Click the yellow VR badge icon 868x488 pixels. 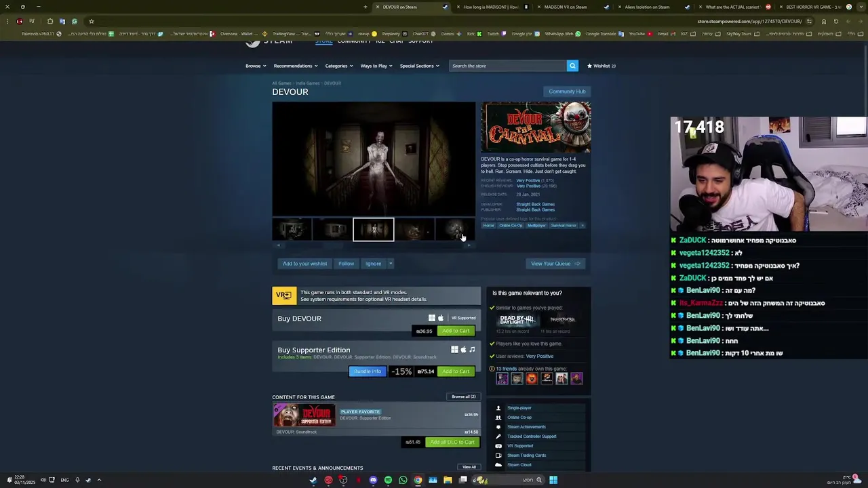click(284, 296)
